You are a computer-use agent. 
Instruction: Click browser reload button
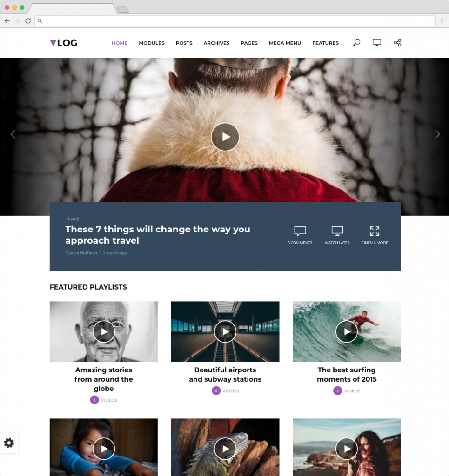(28, 21)
